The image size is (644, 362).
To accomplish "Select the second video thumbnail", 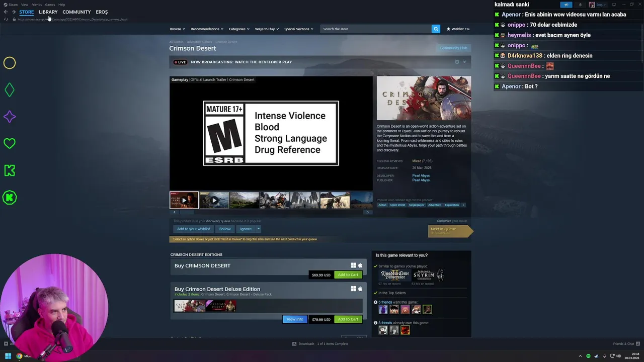I will pos(214,200).
